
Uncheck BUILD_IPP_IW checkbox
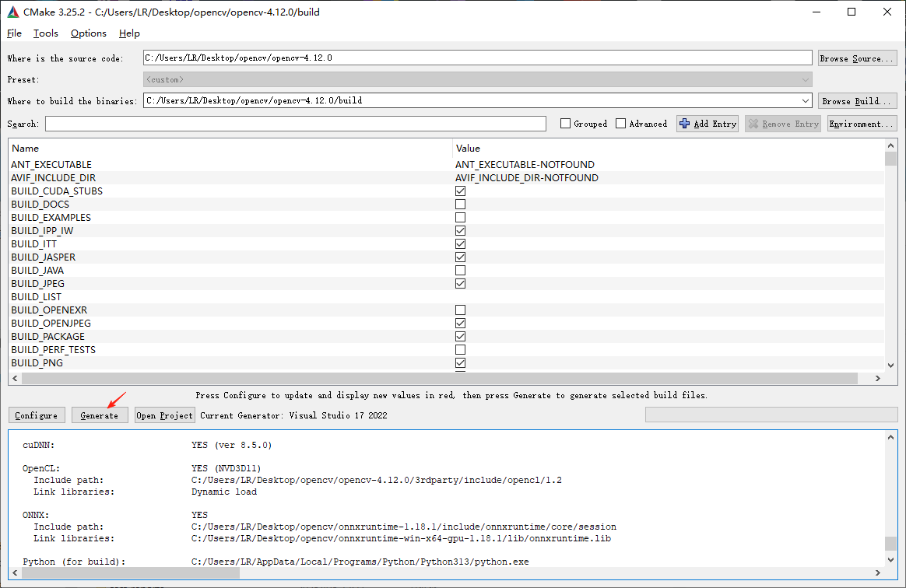tap(461, 231)
